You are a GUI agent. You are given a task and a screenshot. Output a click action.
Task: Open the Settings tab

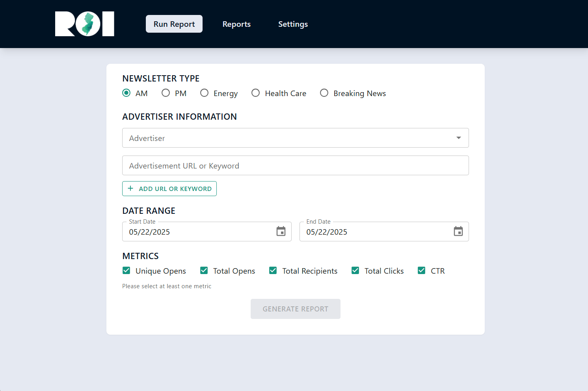coord(293,24)
